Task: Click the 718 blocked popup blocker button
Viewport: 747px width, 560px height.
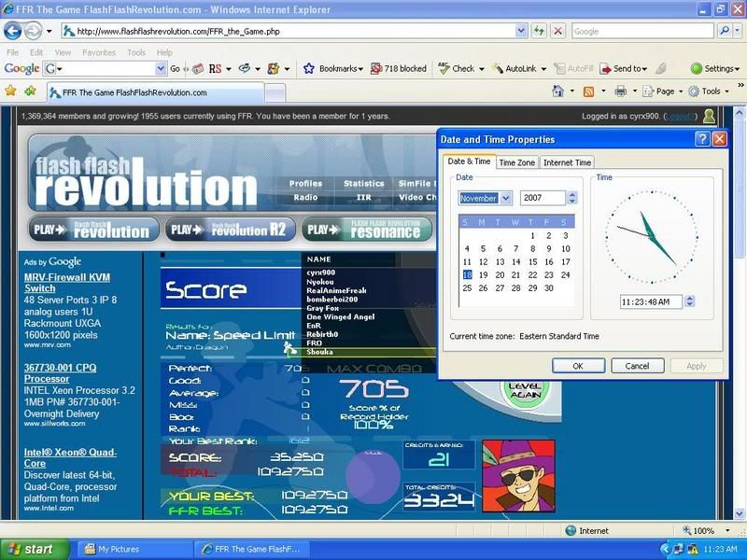Action: coord(399,68)
